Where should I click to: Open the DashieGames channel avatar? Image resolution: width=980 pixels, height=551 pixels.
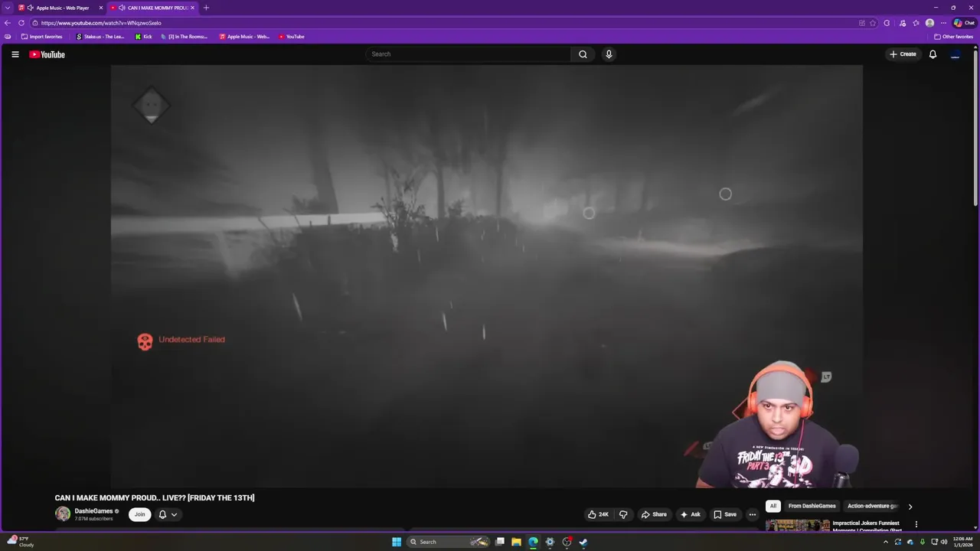pos(63,514)
